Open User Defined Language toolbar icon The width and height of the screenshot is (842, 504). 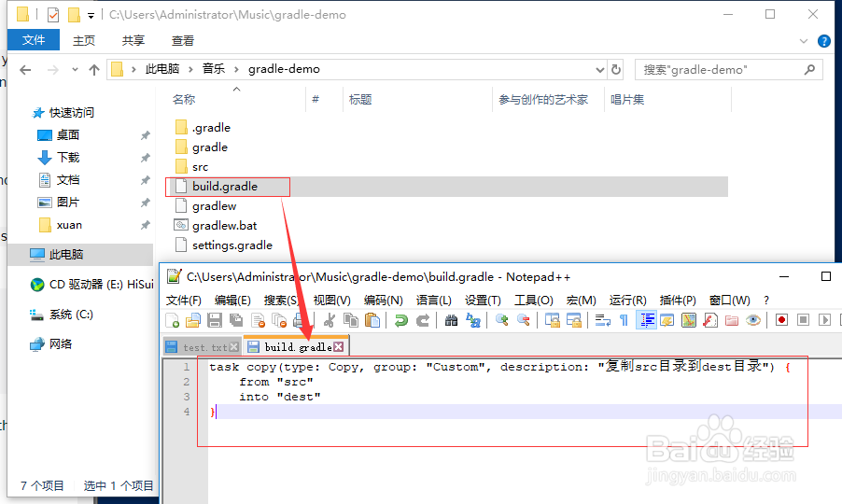(x=667, y=320)
